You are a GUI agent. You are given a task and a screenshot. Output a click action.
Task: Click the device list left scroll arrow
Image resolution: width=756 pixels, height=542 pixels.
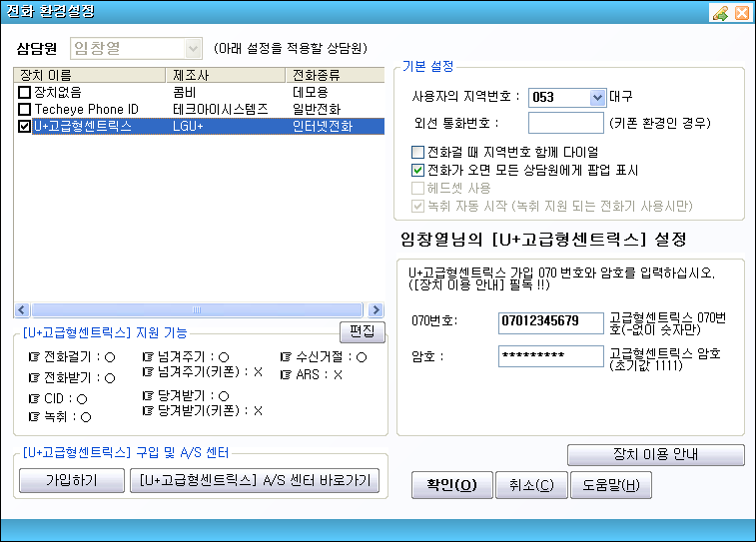pos(22,309)
